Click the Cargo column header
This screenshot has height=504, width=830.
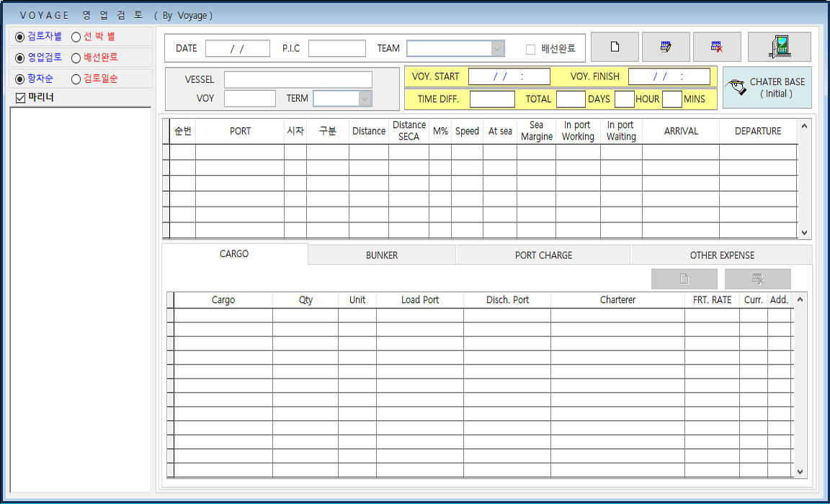[x=223, y=300]
